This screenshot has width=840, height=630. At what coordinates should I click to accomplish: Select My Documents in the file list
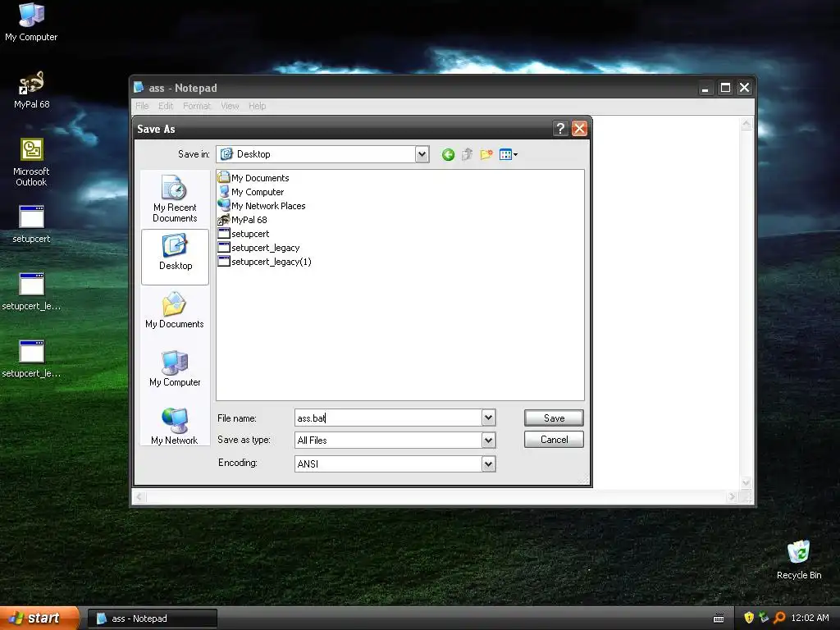[x=253, y=178]
